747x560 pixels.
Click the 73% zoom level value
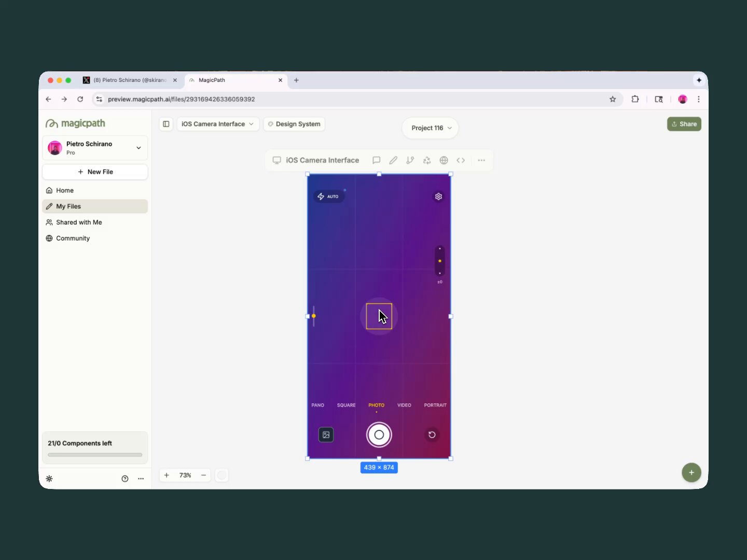(x=185, y=475)
